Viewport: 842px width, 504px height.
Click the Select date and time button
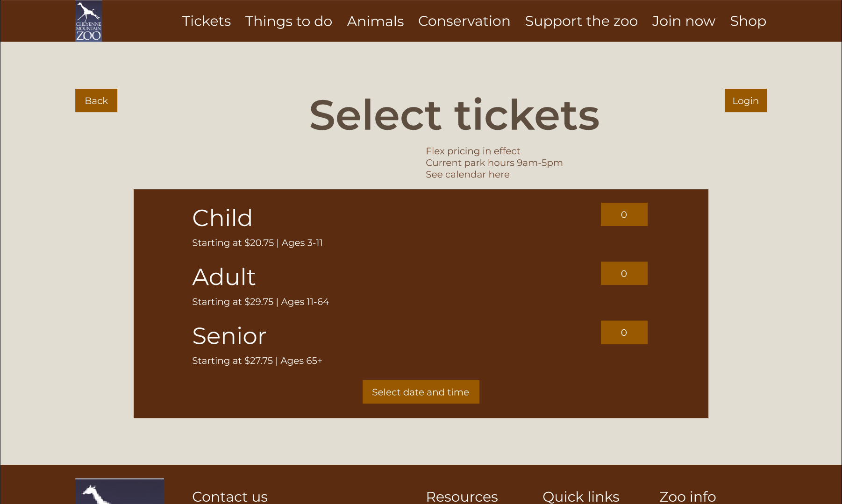421,392
